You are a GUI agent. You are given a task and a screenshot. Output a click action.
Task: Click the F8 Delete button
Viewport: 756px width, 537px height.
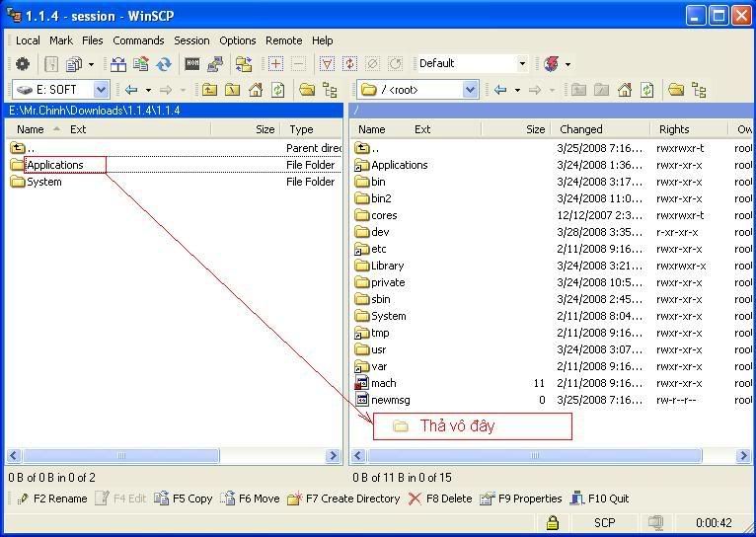pos(440,499)
